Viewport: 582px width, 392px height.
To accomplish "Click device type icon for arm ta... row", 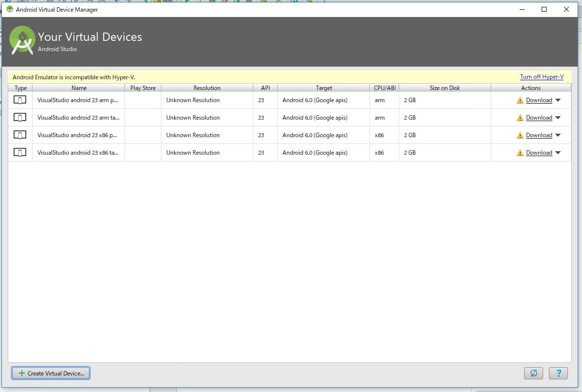I will pyautogui.click(x=20, y=117).
